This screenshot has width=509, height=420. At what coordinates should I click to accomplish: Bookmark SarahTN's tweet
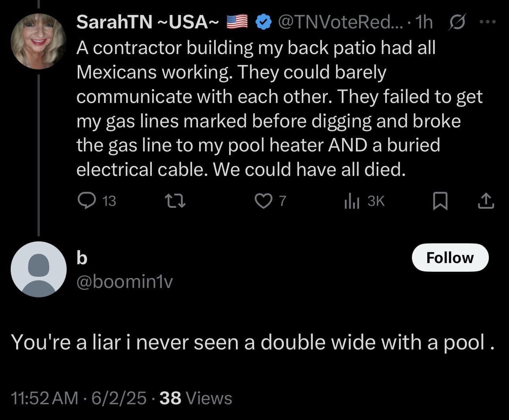440,202
